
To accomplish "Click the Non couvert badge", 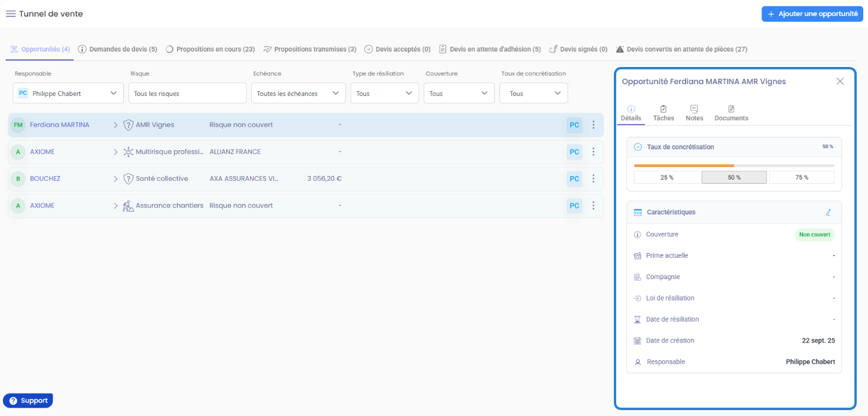I will (815, 235).
